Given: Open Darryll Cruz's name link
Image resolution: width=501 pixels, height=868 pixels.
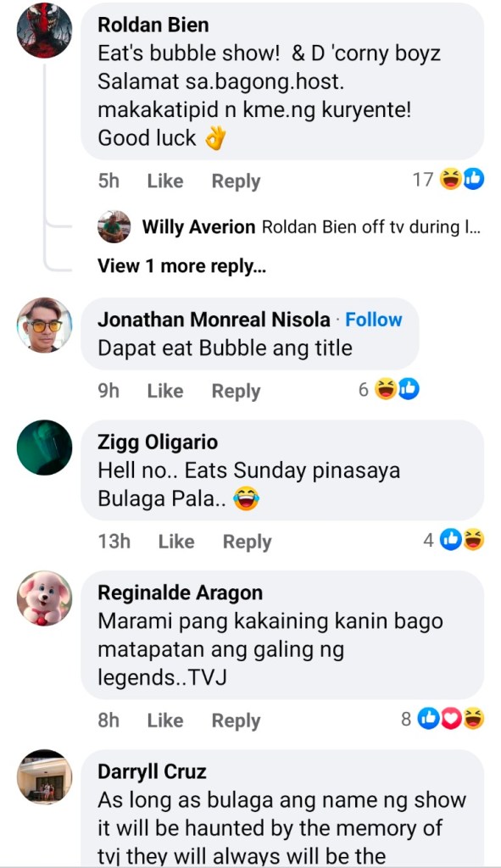Looking at the screenshot, I should point(153,771).
